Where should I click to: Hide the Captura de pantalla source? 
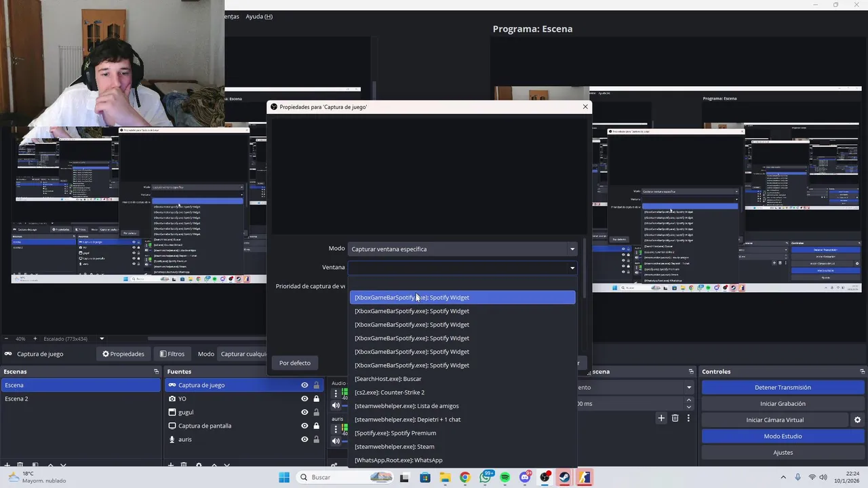pos(304,426)
